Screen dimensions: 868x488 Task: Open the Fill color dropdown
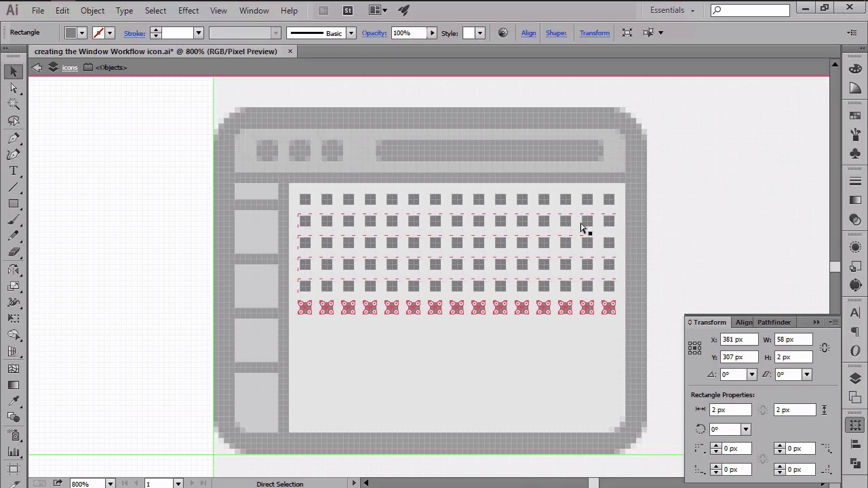pyautogui.click(x=82, y=33)
